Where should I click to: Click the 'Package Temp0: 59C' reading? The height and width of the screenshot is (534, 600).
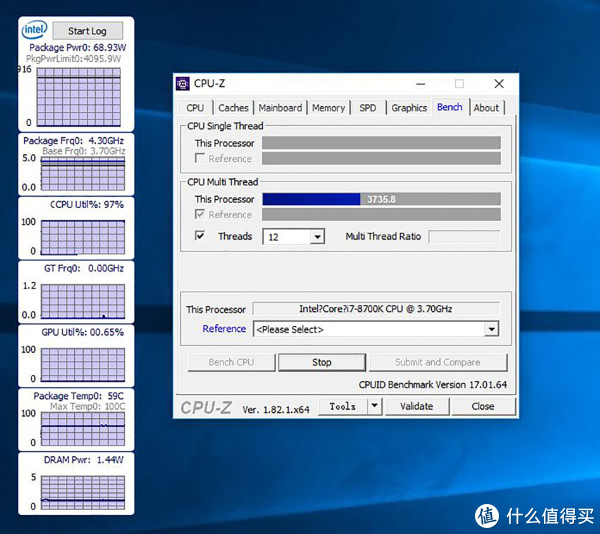pyautogui.click(x=78, y=396)
